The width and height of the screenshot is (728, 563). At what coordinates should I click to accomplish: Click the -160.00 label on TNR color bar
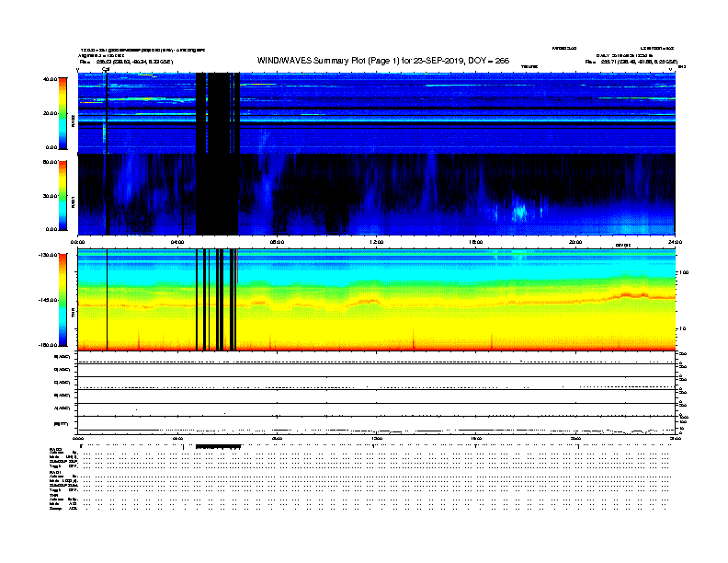(x=48, y=345)
